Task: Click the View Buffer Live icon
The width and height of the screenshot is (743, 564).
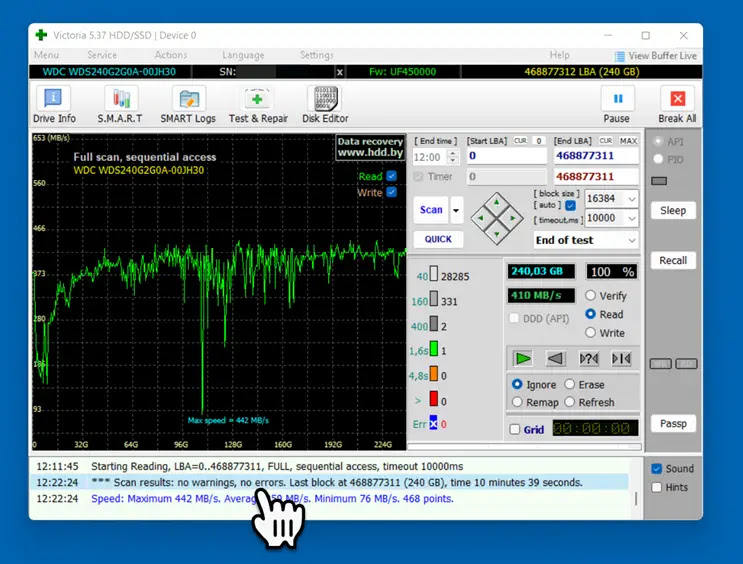Action: [x=619, y=56]
